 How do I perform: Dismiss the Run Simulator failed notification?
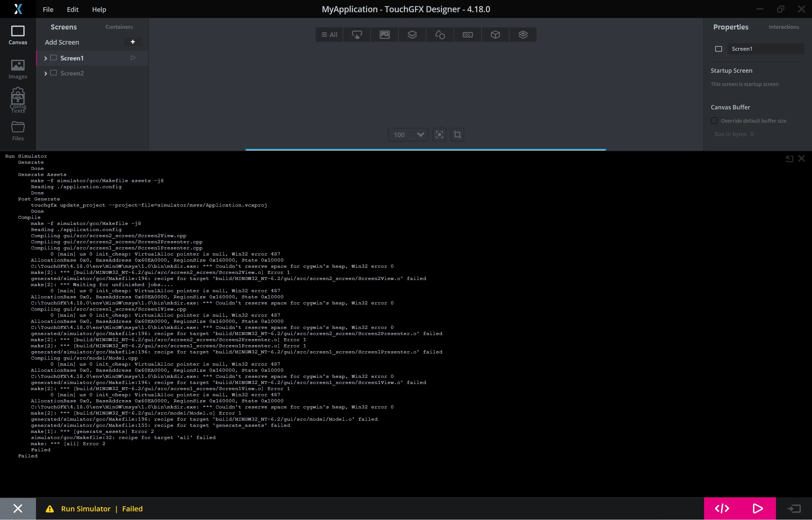[18, 508]
